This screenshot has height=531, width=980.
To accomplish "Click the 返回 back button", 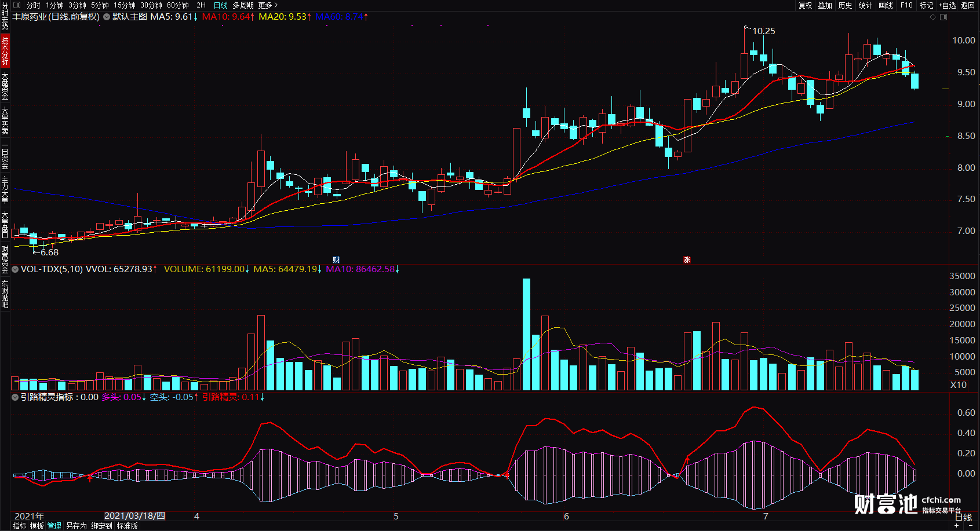I will [x=968, y=5].
